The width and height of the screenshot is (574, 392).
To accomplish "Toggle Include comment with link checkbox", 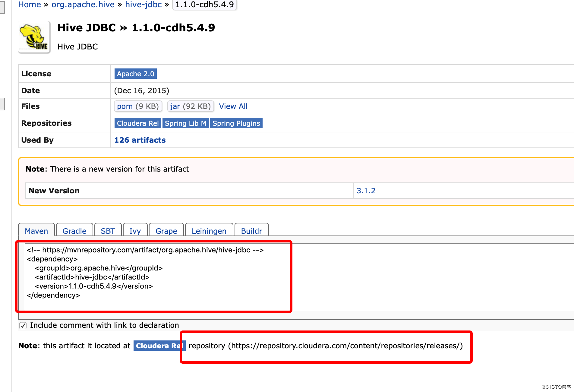I will pos(23,326).
